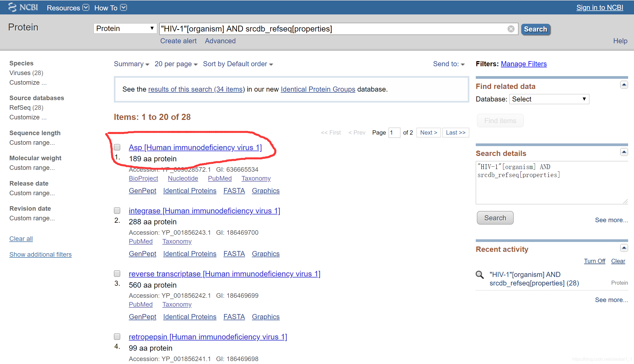Click the page number input field

394,132
